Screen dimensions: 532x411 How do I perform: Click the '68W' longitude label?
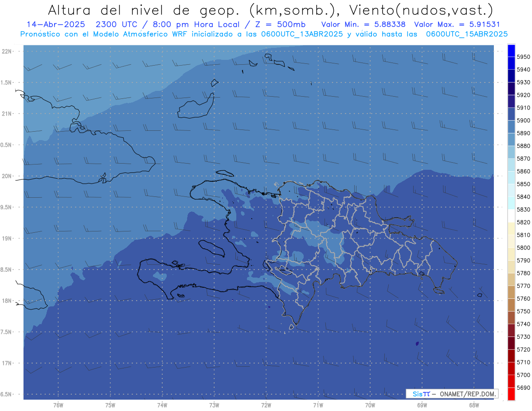[474, 405]
